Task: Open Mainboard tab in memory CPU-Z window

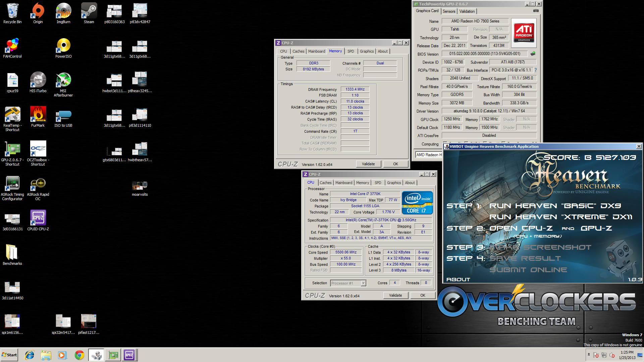Action: click(317, 51)
